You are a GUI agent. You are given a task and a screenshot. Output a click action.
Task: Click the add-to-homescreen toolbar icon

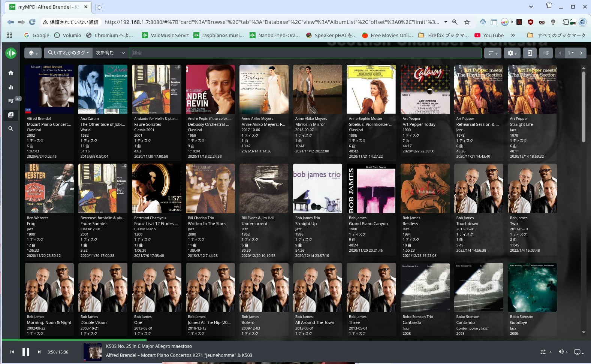[530, 53]
